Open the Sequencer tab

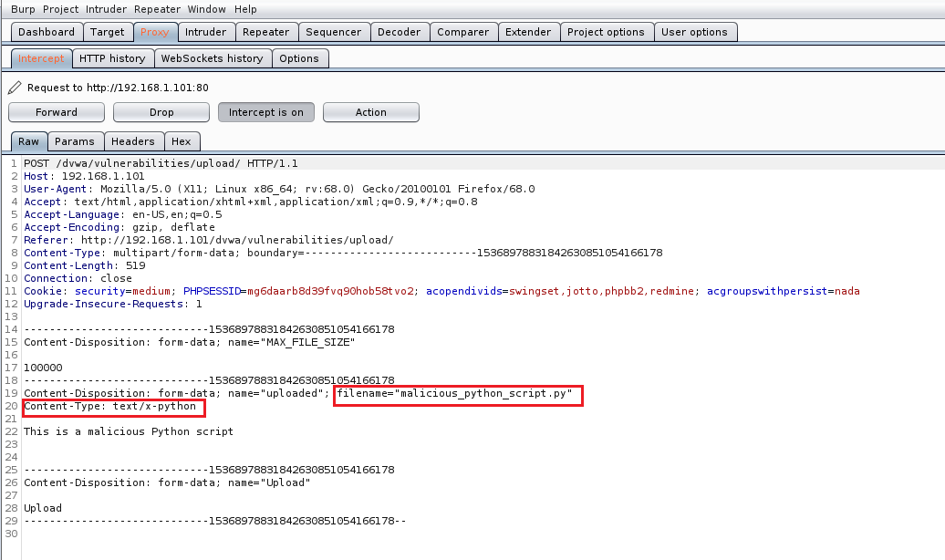click(333, 32)
